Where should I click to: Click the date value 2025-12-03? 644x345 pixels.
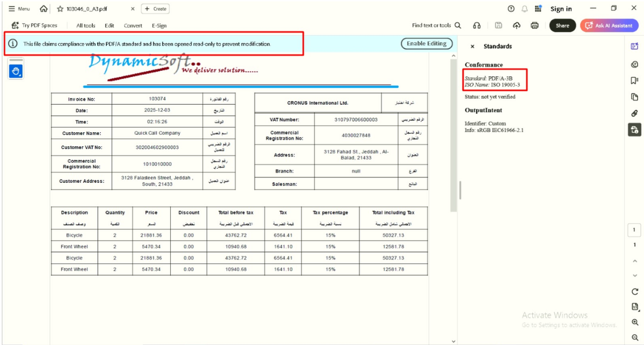tap(157, 110)
